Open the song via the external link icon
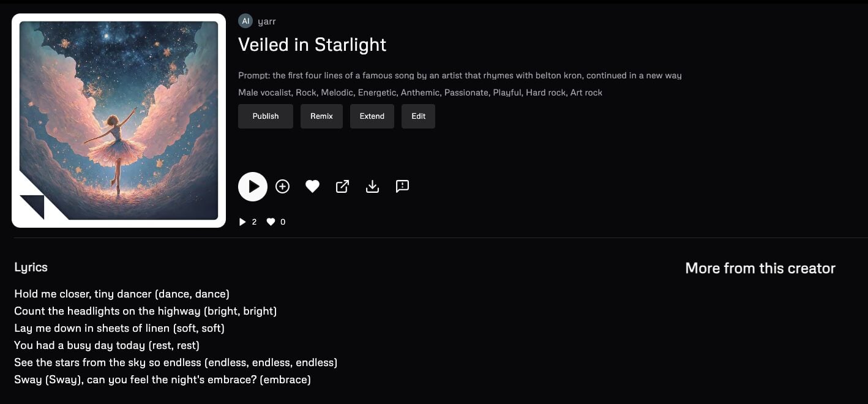The width and height of the screenshot is (868, 404). click(342, 187)
